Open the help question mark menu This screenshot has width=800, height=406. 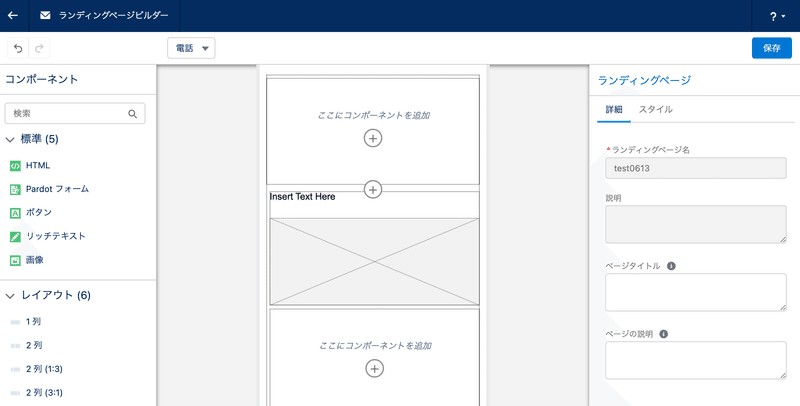[x=777, y=16]
